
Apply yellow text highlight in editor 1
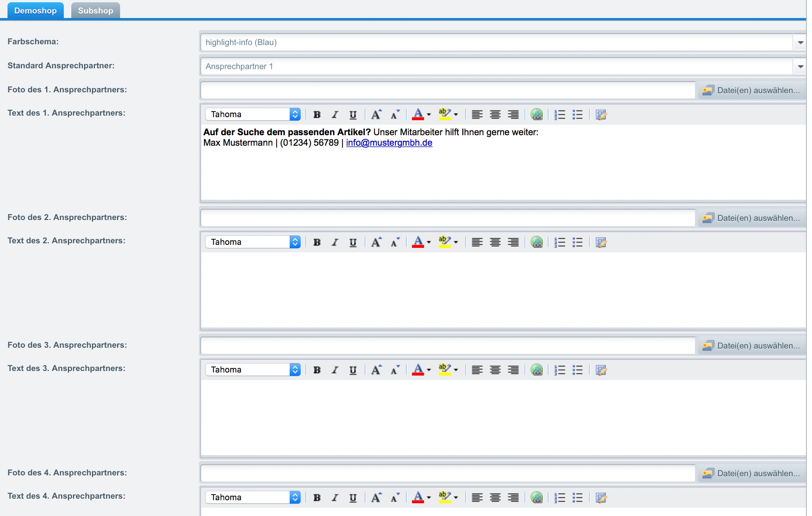point(445,114)
